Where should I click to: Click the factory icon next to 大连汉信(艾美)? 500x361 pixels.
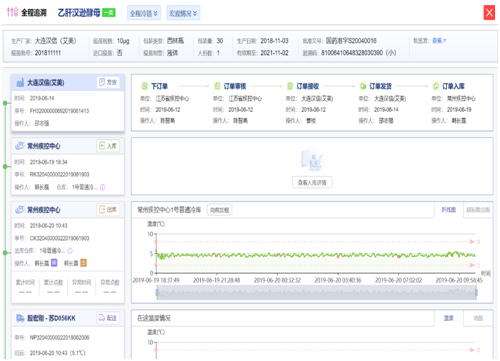point(20,82)
